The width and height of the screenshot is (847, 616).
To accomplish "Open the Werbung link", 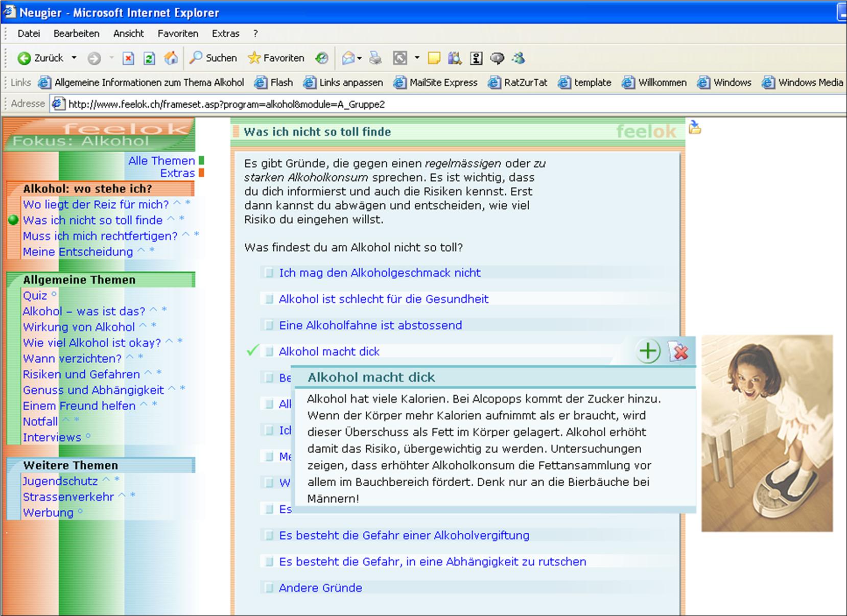I will pos(48,513).
